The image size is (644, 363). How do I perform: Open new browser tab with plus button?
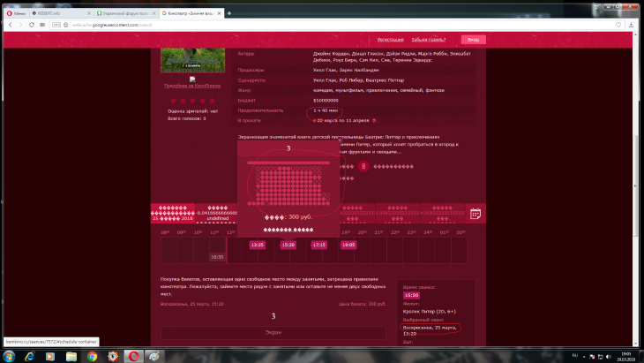point(229,15)
